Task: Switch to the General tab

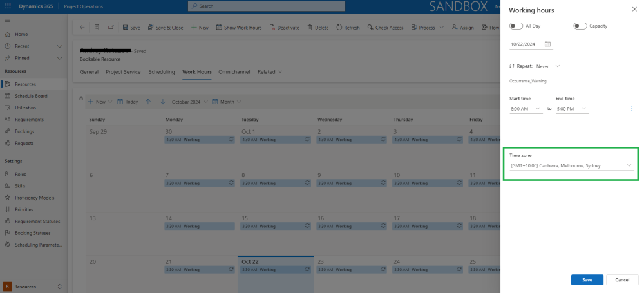Action: point(89,72)
